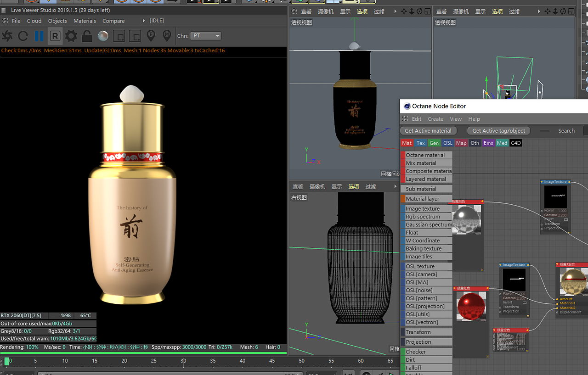Open the Objects menu in Live Viewer
The image size is (588, 375).
(x=57, y=21)
